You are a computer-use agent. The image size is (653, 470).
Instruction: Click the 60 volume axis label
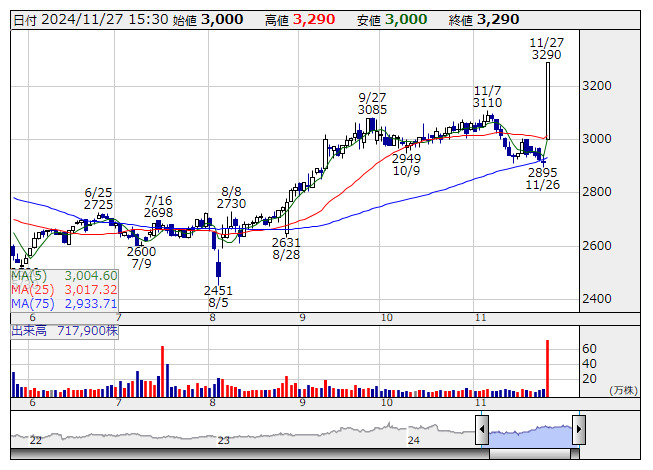[x=589, y=348]
